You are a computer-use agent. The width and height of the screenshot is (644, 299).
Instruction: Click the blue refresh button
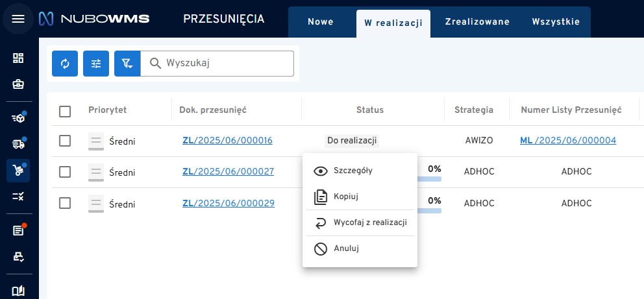(65, 64)
